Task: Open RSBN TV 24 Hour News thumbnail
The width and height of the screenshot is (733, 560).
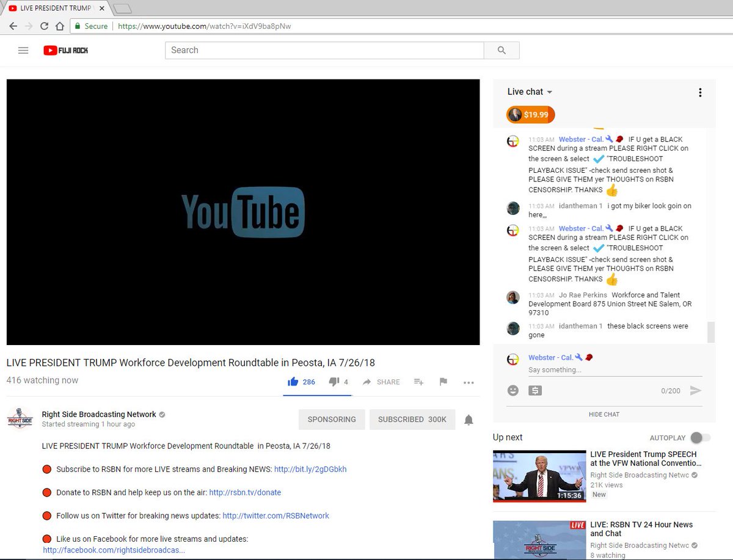Action: point(538,539)
